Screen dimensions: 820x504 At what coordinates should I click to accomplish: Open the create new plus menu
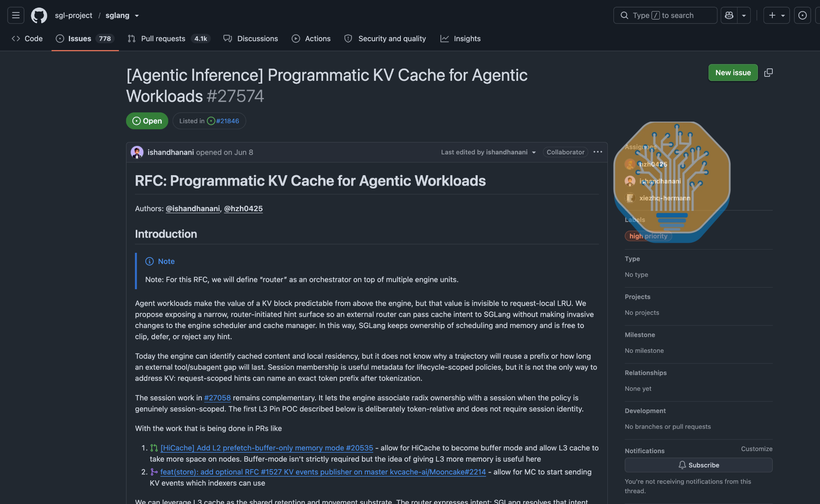click(776, 15)
